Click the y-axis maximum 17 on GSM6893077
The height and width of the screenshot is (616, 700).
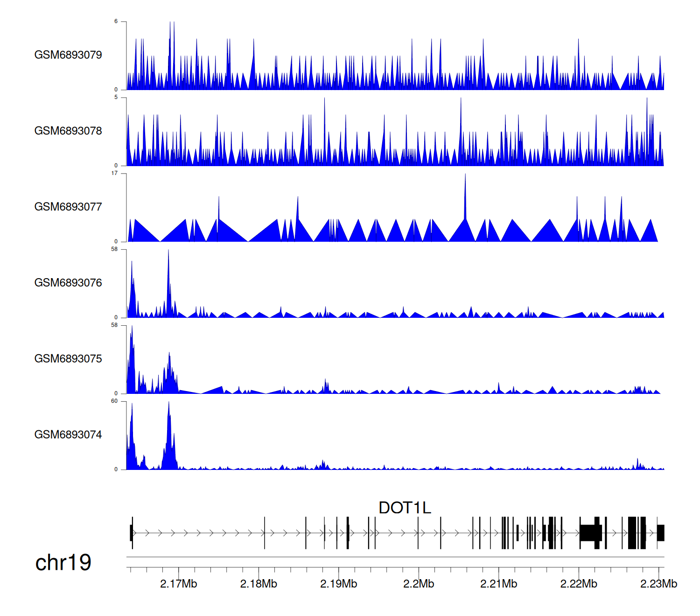tap(114, 174)
